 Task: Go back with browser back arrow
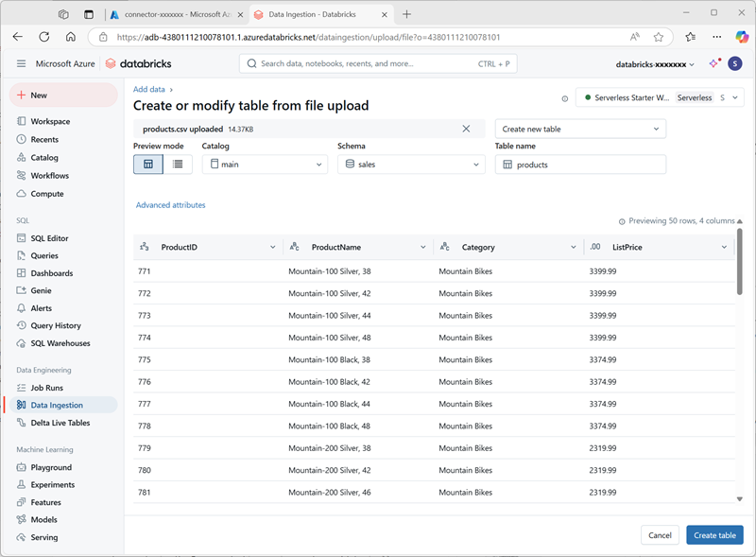click(18, 37)
